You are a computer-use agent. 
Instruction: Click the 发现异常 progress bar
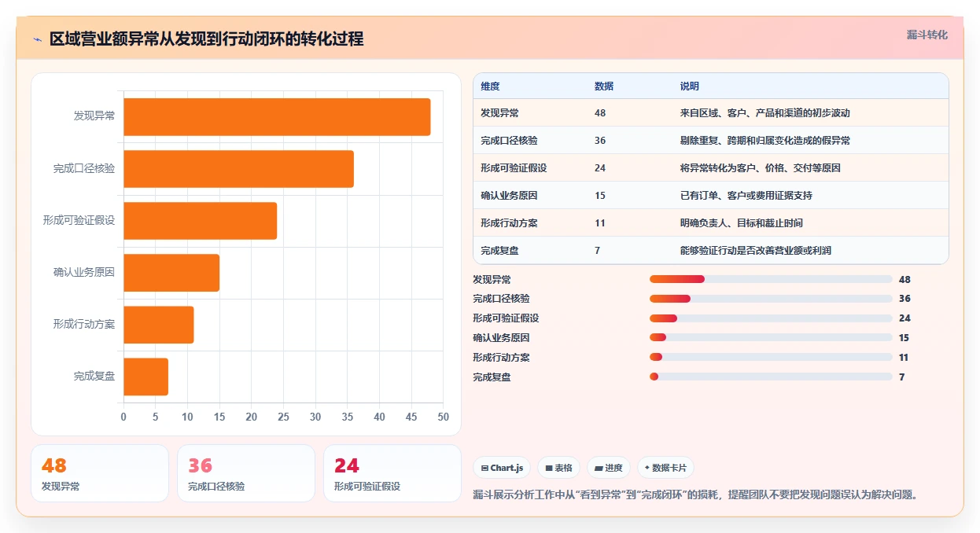[x=771, y=279]
